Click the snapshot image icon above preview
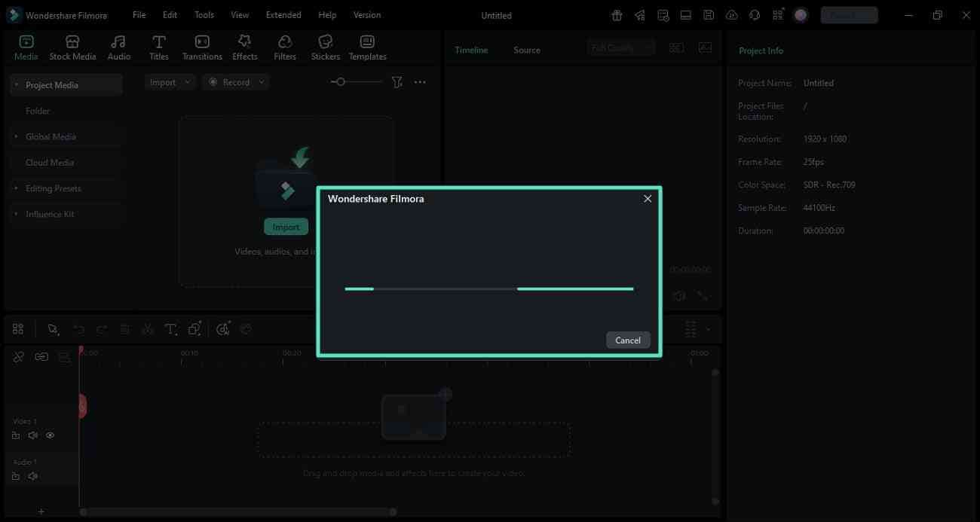This screenshot has width=980, height=522. point(705,47)
